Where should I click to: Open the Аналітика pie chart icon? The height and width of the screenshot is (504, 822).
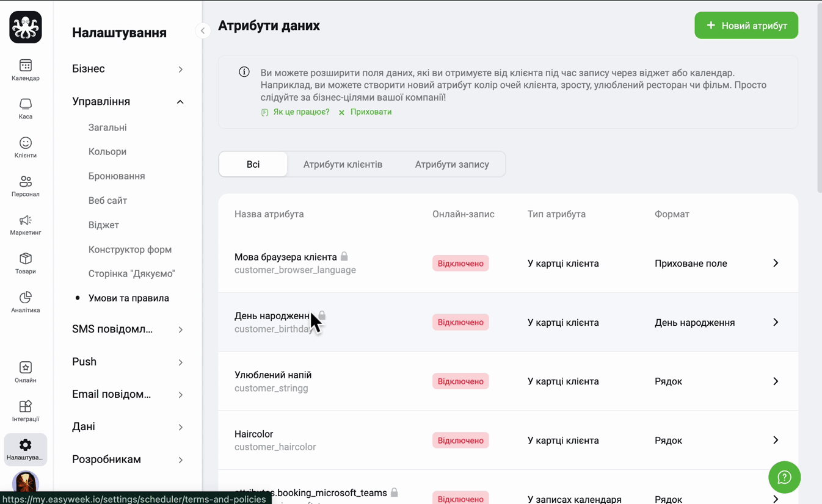click(x=26, y=297)
